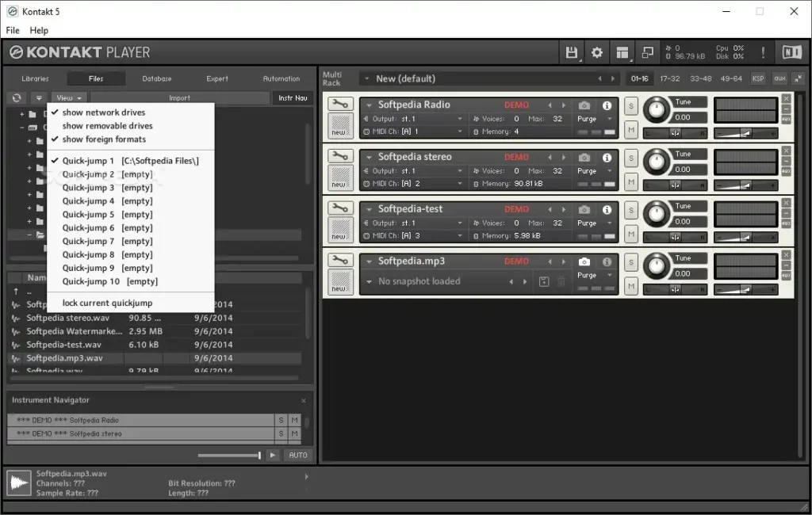812x515 pixels.
Task: Save the multi using the disk icon
Action: pos(571,51)
